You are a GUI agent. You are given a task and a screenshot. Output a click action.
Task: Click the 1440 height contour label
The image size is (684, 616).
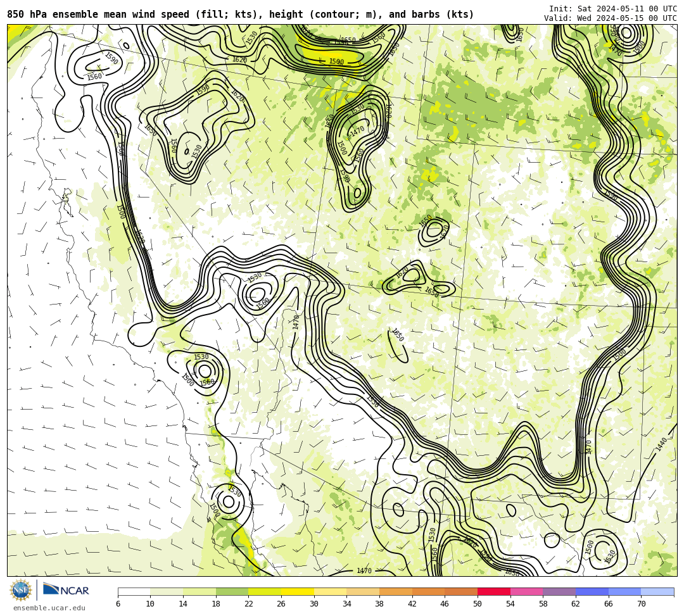point(661,444)
